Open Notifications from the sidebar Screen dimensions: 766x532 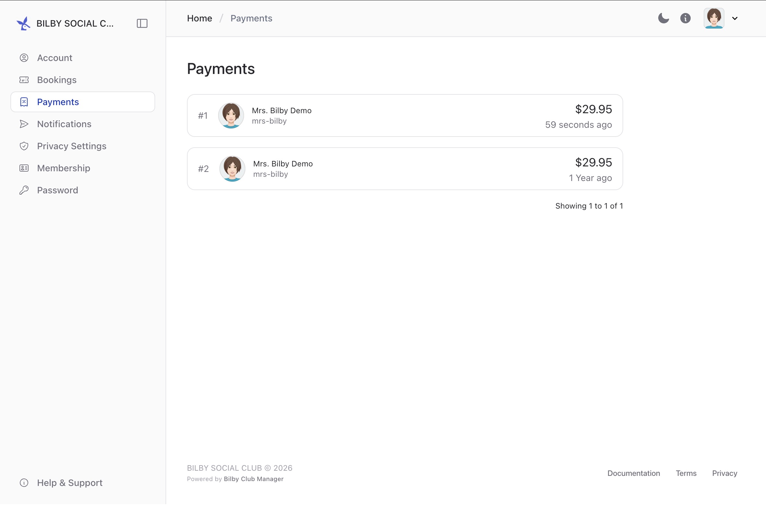click(x=83, y=124)
